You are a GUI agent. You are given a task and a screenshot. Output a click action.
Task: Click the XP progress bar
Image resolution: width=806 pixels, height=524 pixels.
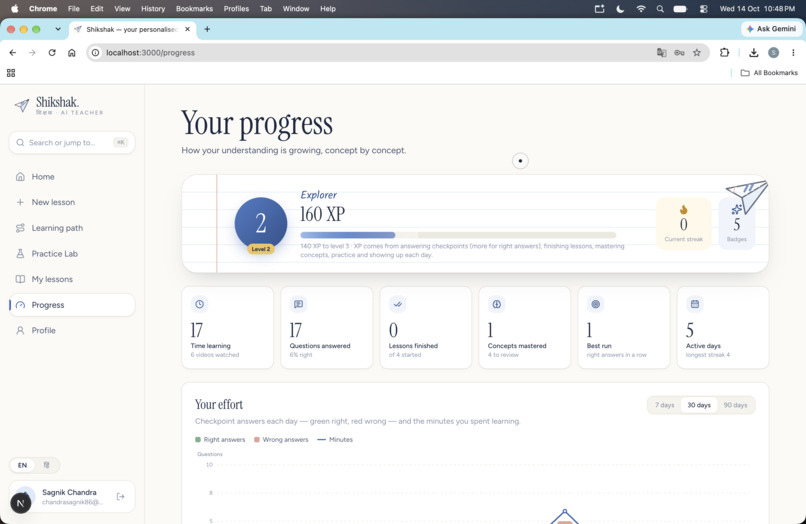(458, 235)
